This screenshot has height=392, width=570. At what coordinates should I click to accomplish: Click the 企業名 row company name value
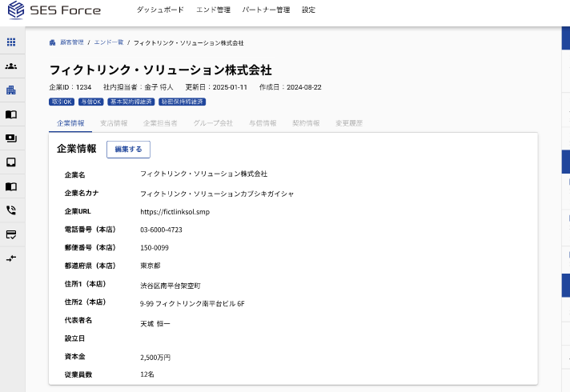click(x=204, y=174)
